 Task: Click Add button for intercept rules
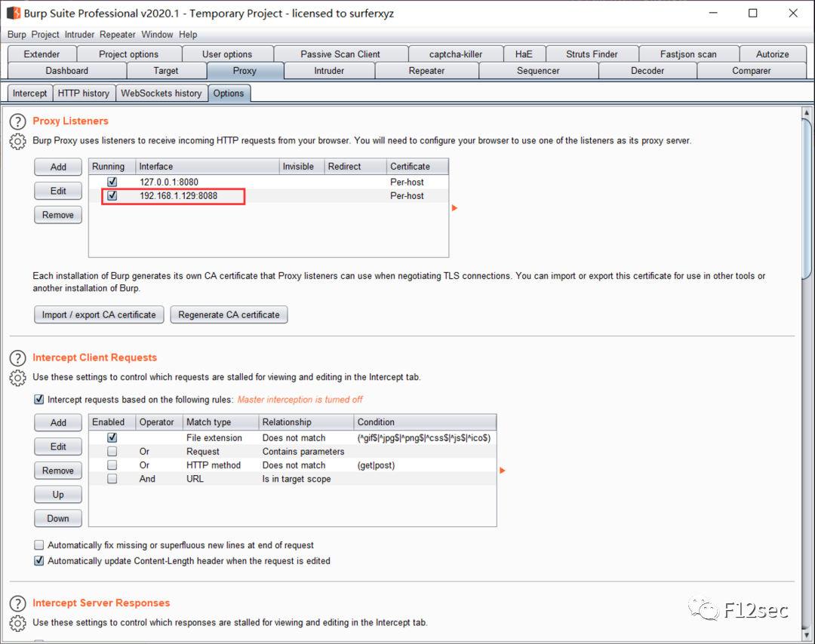click(58, 422)
